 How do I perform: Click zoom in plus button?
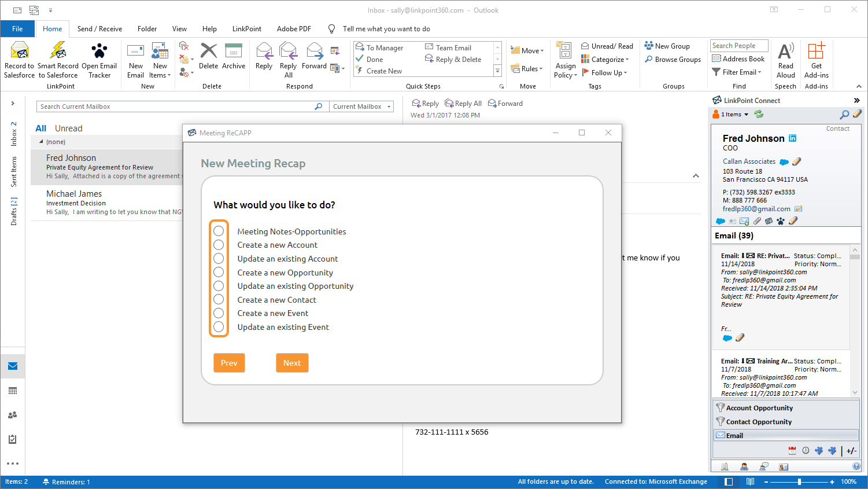[x=832, y=481]
